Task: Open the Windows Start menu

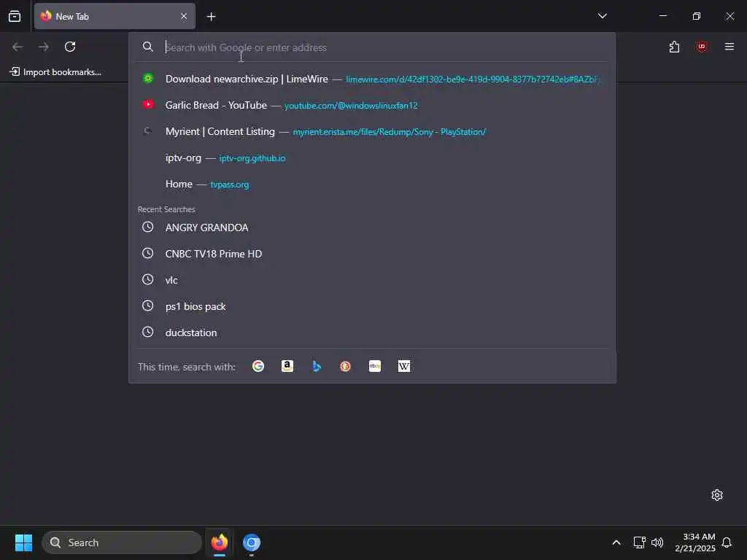Action: click(23, 542)
